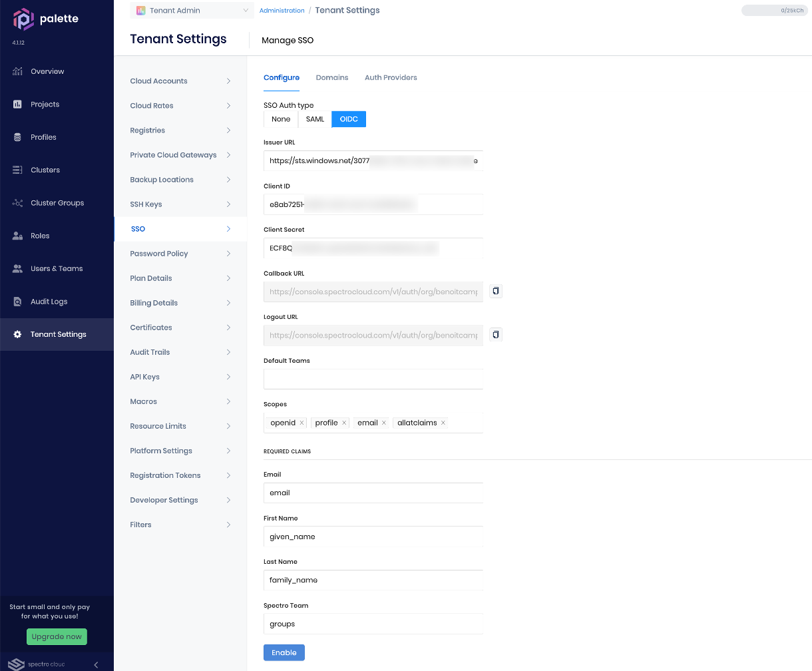Open Audit Trails settings

tap(180, 352)
